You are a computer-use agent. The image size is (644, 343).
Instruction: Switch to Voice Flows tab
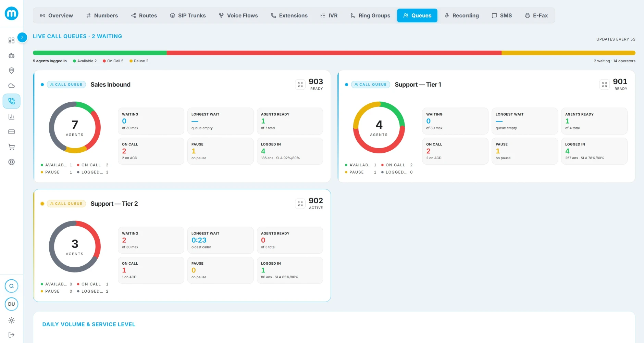point(238,15)
